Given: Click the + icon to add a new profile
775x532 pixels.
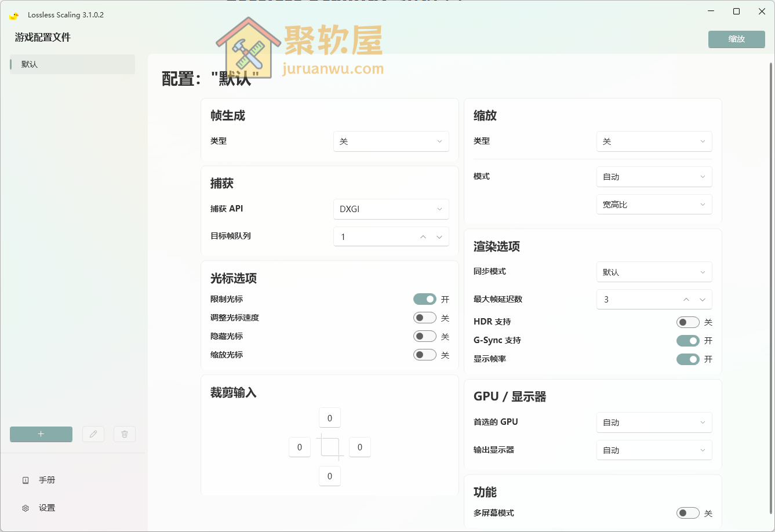Looking at the screenshot, I should point(41,433).
